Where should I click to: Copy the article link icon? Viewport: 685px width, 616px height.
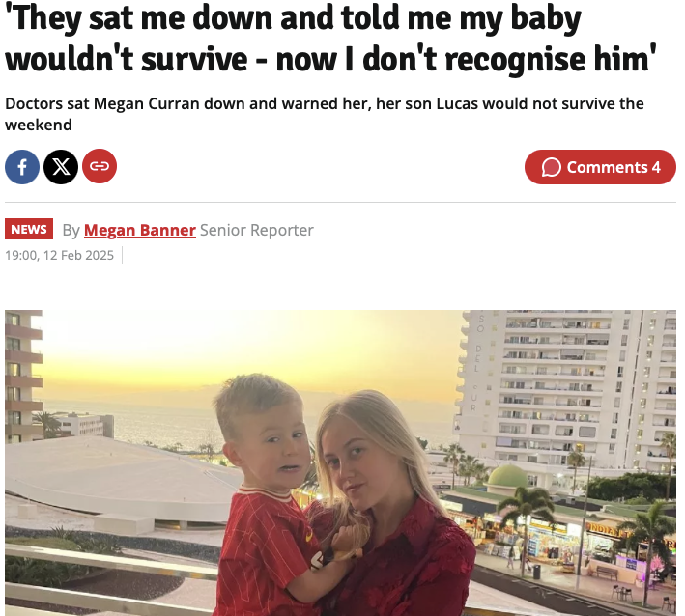coord(100,166)
